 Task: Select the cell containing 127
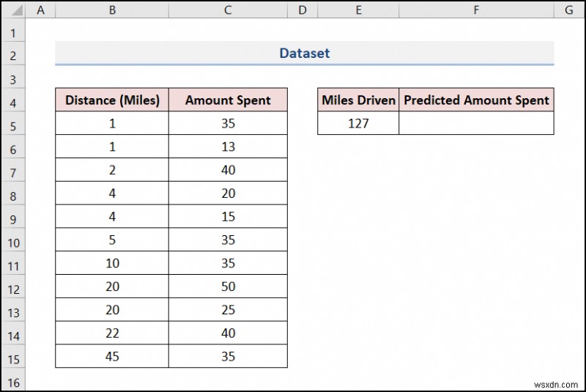[358, 123]
